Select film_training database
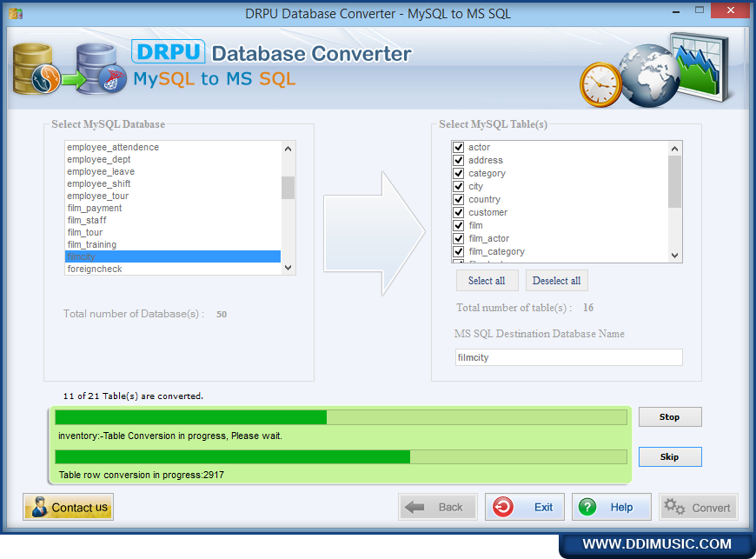 (x=173, y=244)
